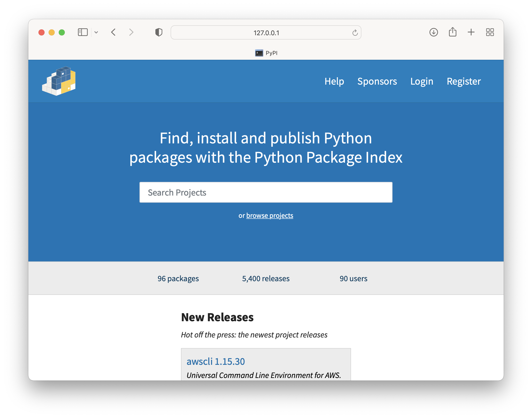The image size is (532, 418).
Task: Go forward to the next page
Action: pyautogui.click(x=131, y=32)
